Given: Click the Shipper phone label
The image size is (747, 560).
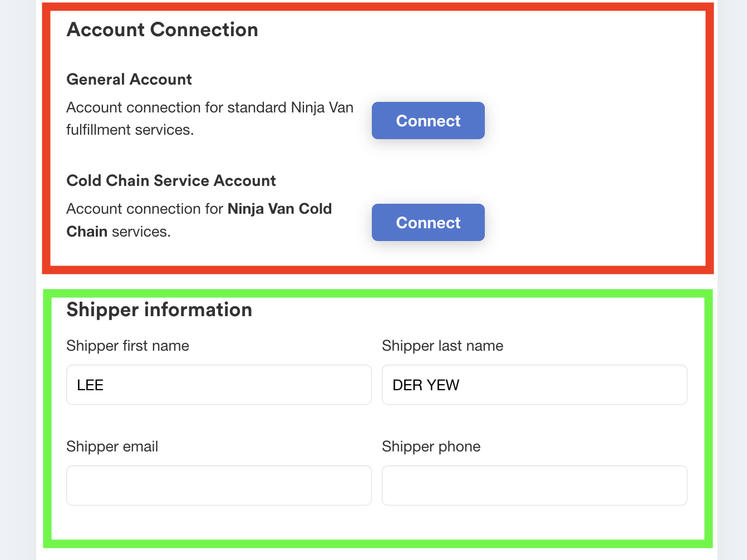Looking at the screenshot, I should click(431, 446).
